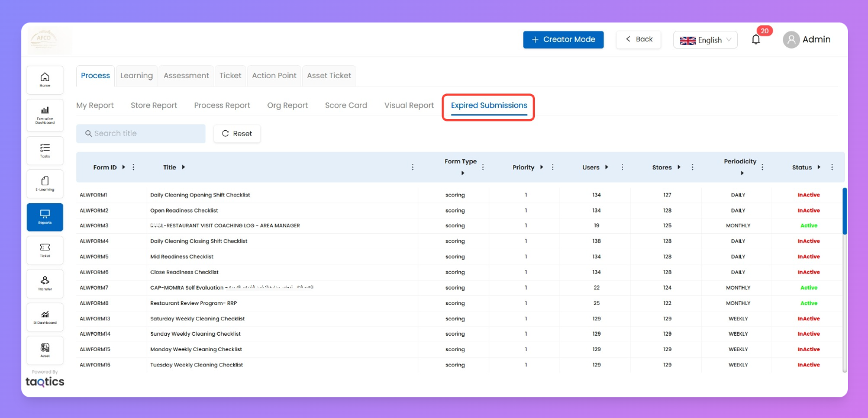Open the Title column three-dot menu
This screenshot has width=868, height=418.
[413, 168]
